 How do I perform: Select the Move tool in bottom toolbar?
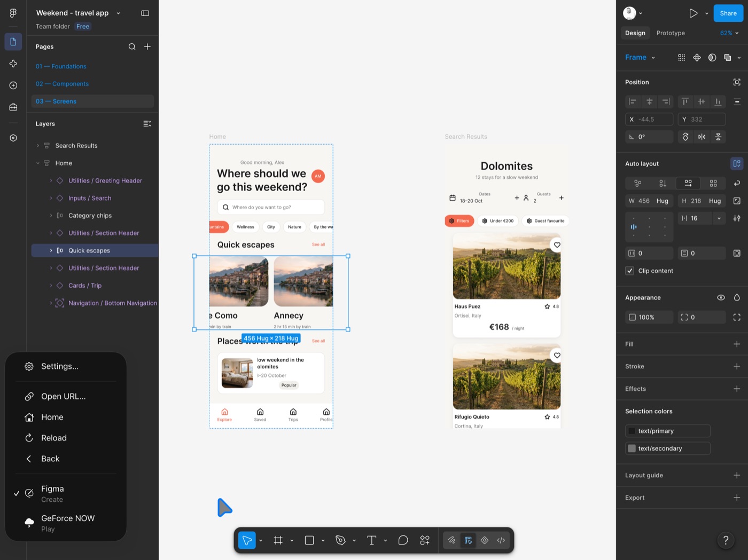coord(247,540)
